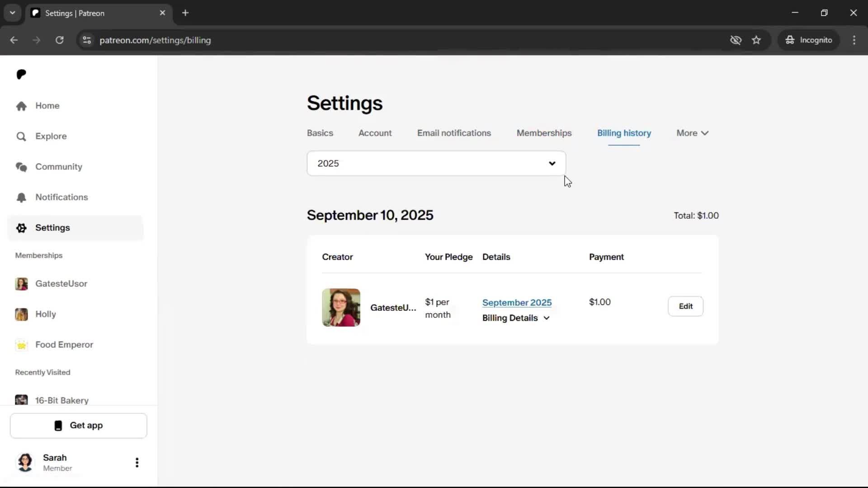Close the Settings | Patreon tab
The width and height of the screenshot is (868, 488).
point(162,13)
